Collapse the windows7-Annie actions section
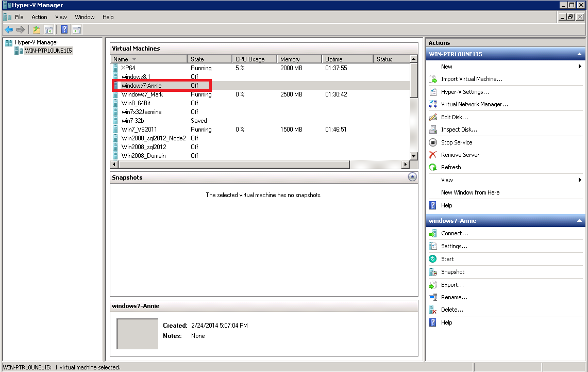The width and height of the screenshot is (588, 372). (x=580, y=221)
